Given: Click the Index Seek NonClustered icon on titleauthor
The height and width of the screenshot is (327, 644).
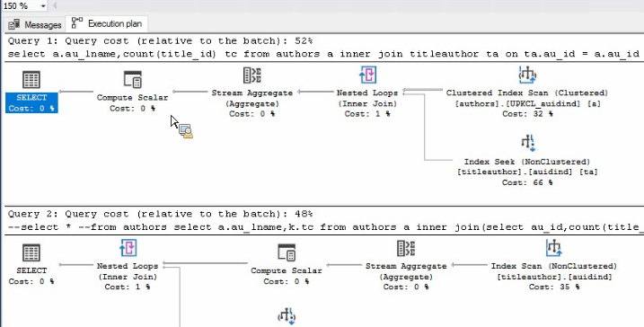Looking at the screenshot, I should [527, 144].
